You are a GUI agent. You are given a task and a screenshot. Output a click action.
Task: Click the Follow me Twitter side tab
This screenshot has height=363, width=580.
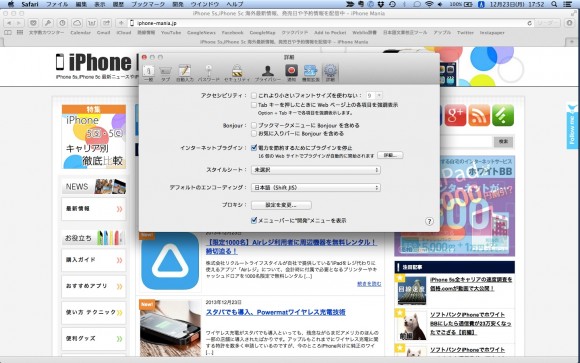(x=572, y=126)
